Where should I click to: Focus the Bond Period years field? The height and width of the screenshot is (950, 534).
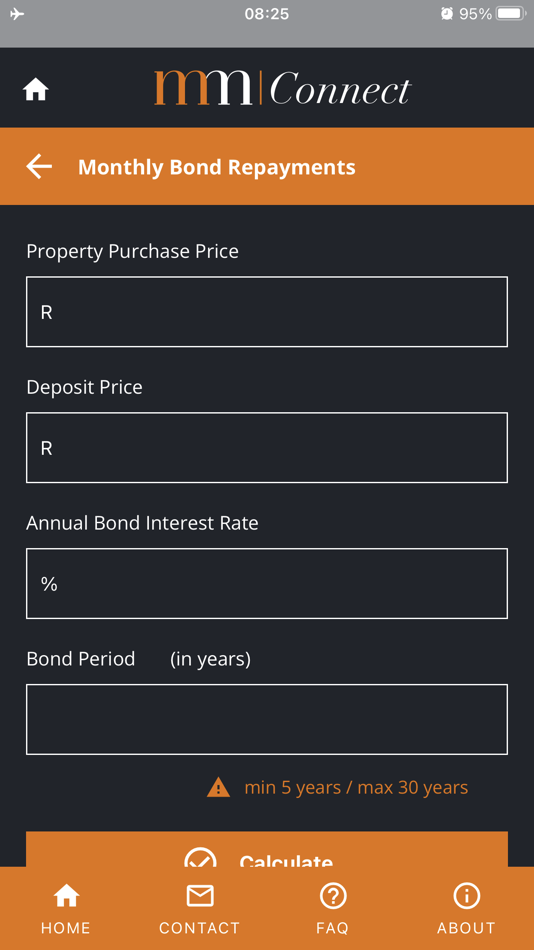267,719
